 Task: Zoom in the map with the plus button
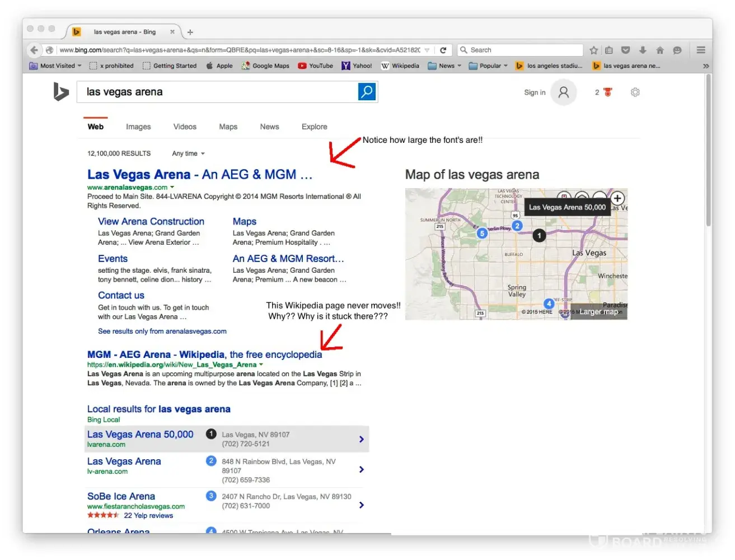pyautogui.click(x=617, y=198)
